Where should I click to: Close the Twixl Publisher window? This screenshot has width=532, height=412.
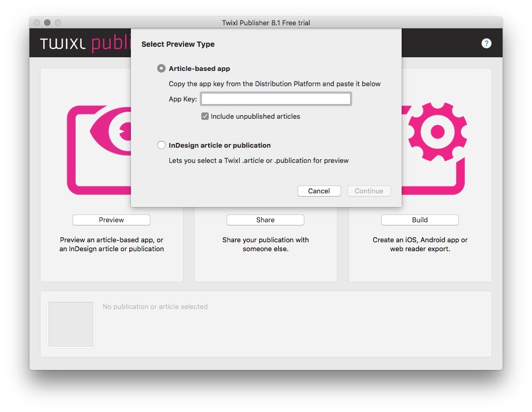(37, 23)
